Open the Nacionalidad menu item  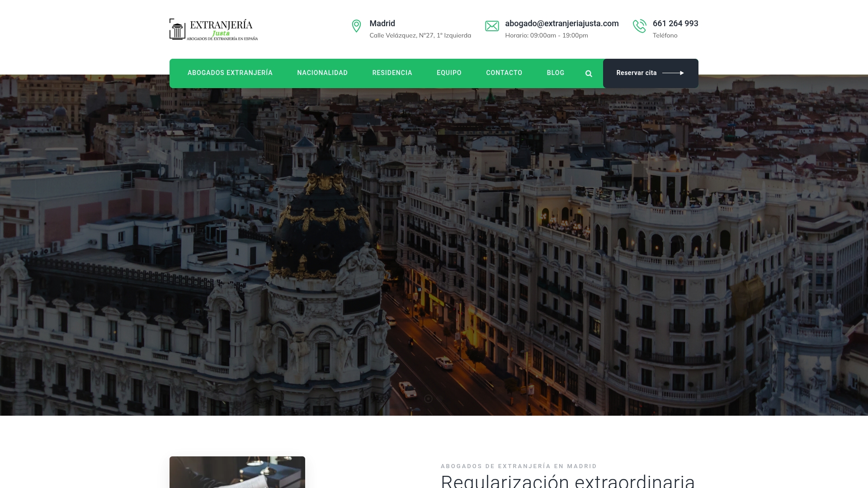pyautogui.click(x=322, y=73)
